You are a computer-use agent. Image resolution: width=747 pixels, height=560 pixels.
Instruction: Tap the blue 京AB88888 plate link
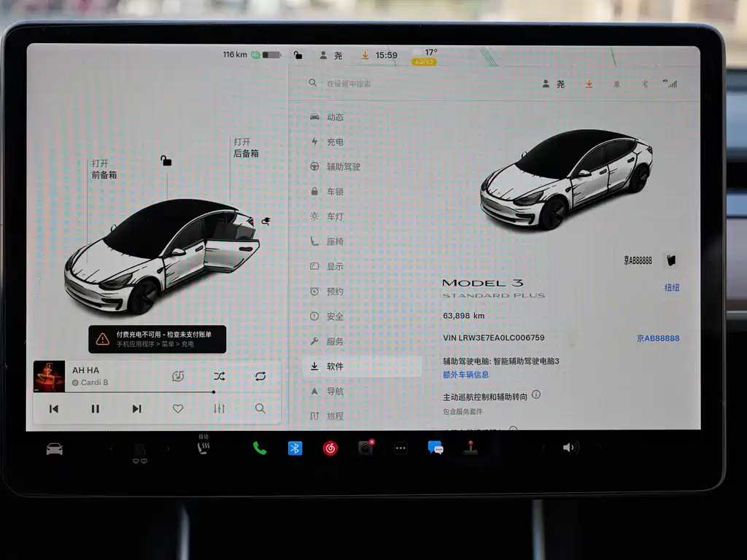[658, 338]
